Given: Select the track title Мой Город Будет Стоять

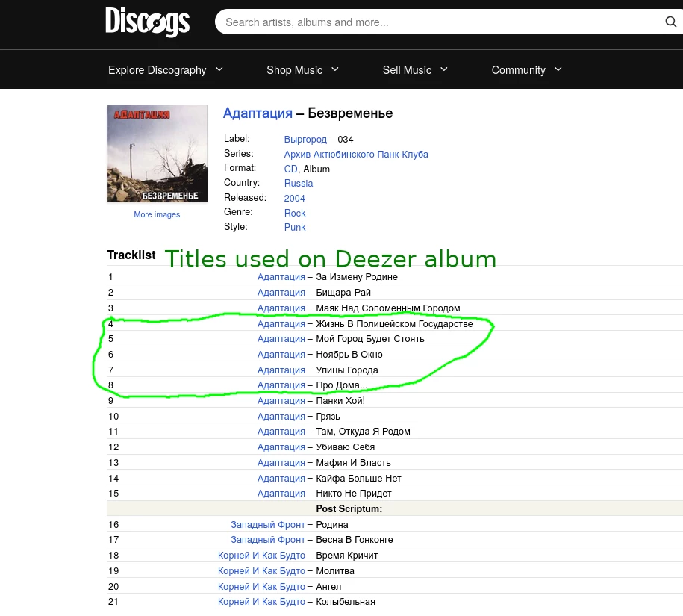Looking at the screenshot, I should click(x=369, y=339).
